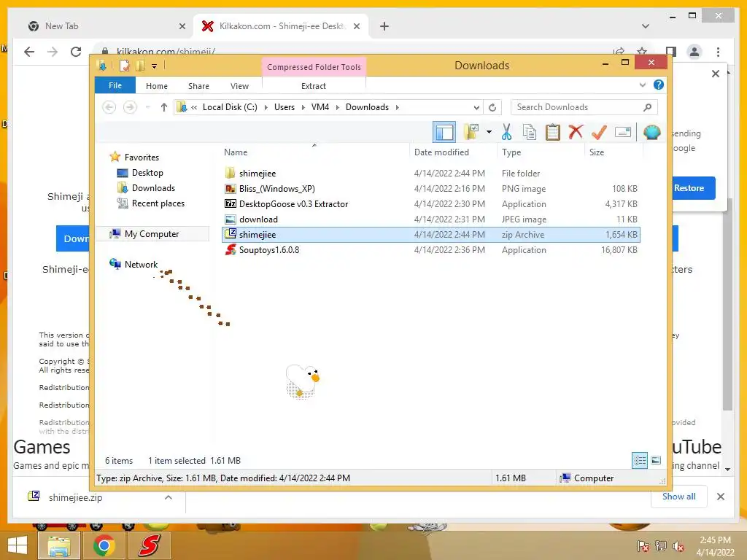This screenshot has width=747, height=560.
Task: Open the Chrome three-dot menu
Action: (718, 52)
